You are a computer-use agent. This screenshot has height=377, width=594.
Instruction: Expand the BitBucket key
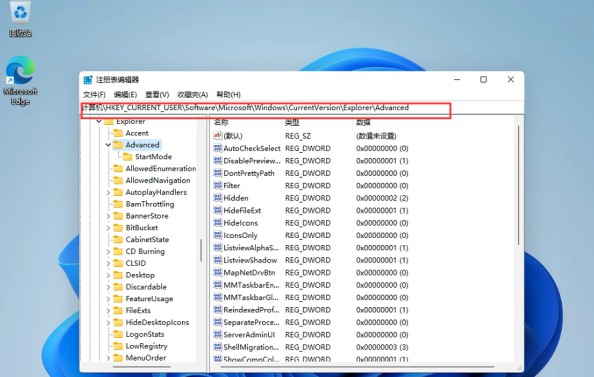(108, 228)
